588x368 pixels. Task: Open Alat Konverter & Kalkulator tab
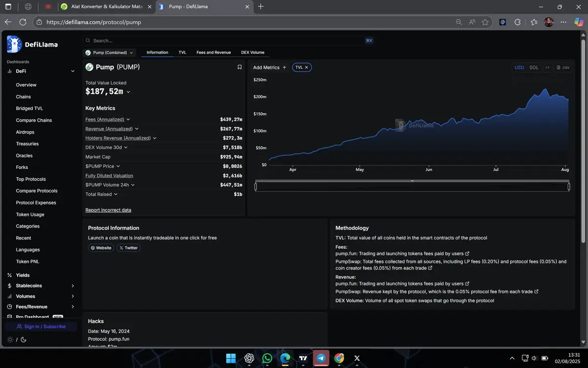(105, 7)
